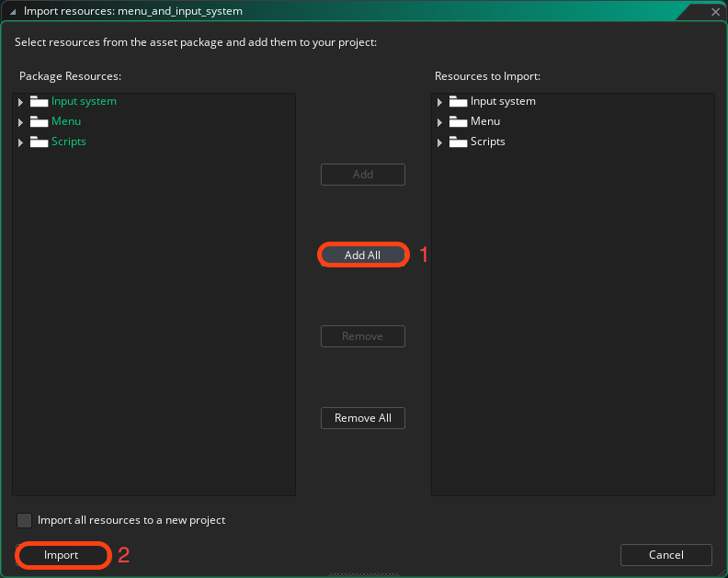728x578 pixels.
Task: Expand Scripts folder in Resources to Import
Action: coord(439,142)
